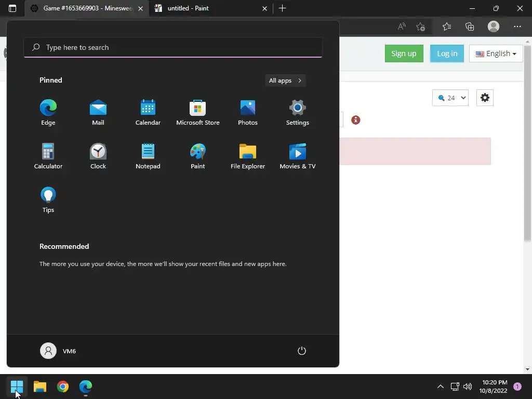
Task: Open Paint from pinned apps
Action: [x=198, y=156]
